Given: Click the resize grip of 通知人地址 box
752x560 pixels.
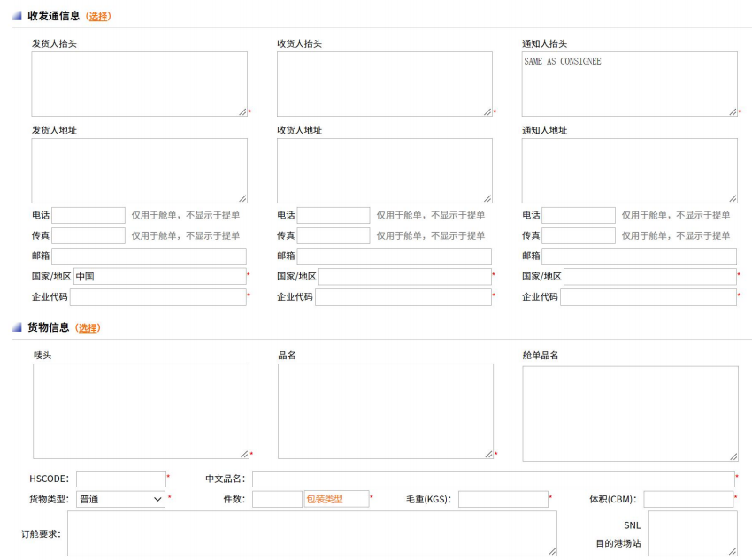Looking at the screenshot, I should pyautogui.click(x=733, y=199).
